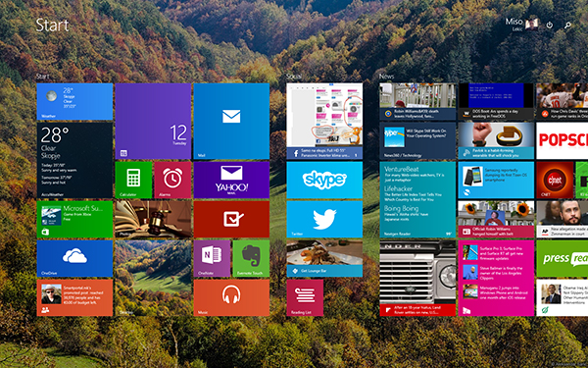Open the Obama Iraq news tile

coord(563,297)
